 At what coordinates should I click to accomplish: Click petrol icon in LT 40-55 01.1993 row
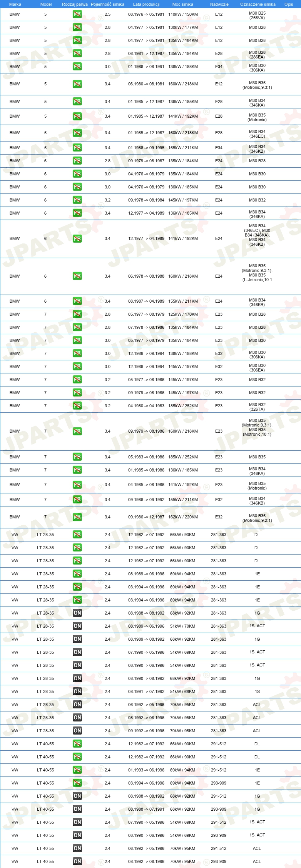click(x=77, y=770)
